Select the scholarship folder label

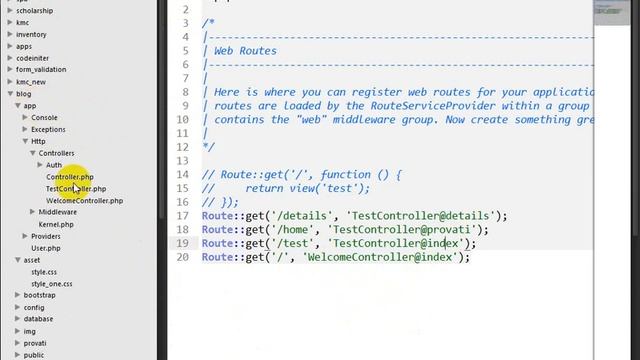(x=35, y=11)
